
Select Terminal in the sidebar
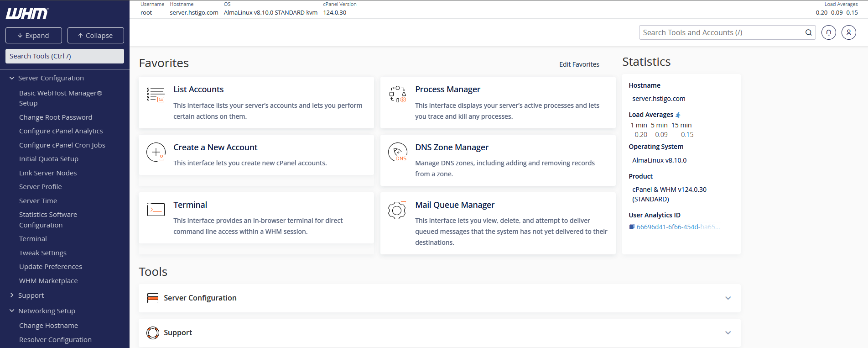(x=33, y=239)
